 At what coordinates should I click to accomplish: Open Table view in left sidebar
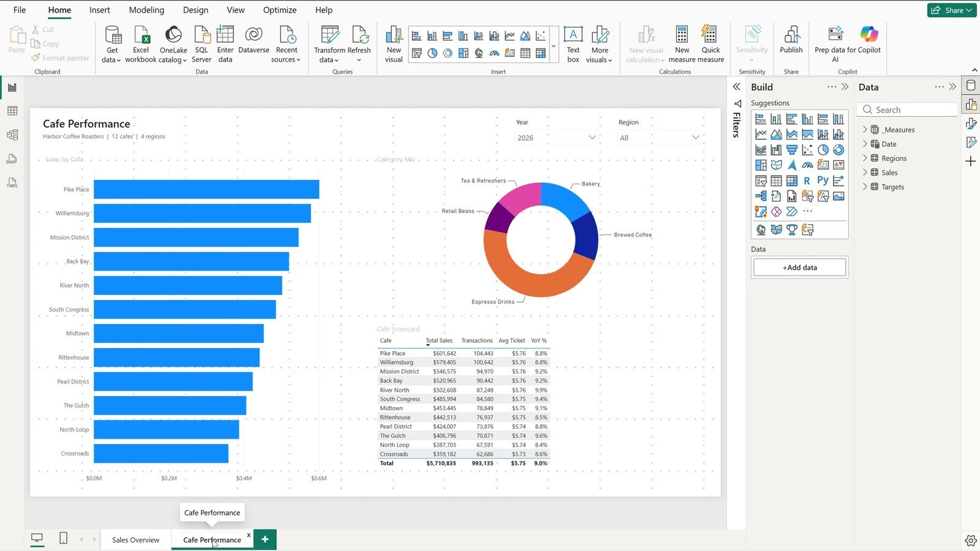pos(12,111)
